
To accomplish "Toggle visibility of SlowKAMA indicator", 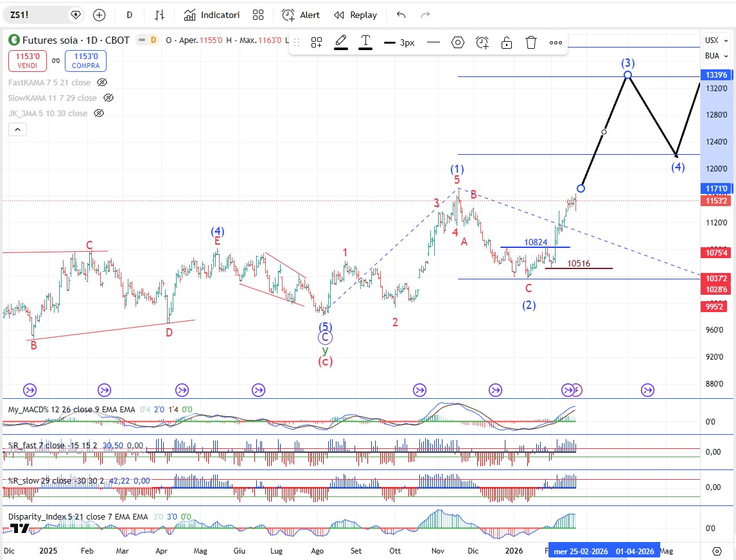I will pyautogui.click(x=109, y=98).
